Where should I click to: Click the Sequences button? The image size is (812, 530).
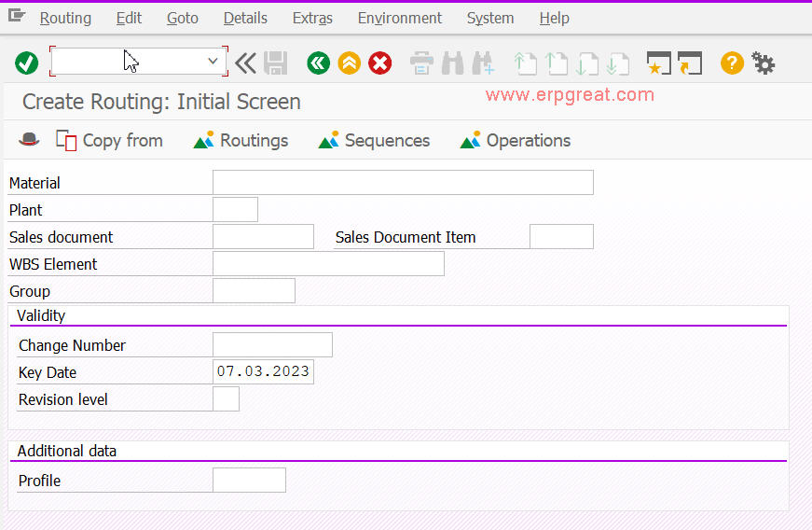374,140
